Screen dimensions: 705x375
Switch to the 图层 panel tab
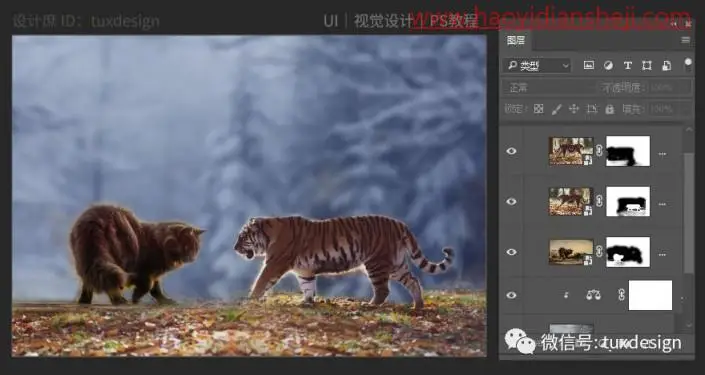pyautogui.click(x=516, y=40)
